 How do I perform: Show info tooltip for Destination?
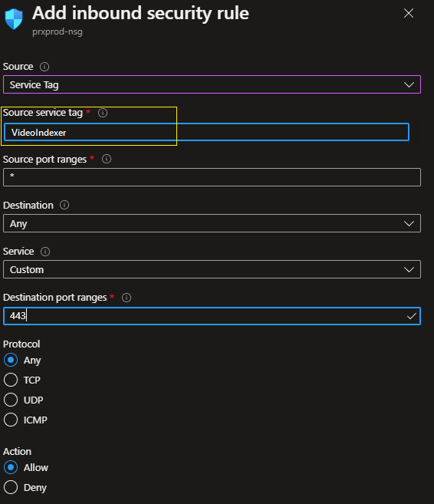pos(64,205)
